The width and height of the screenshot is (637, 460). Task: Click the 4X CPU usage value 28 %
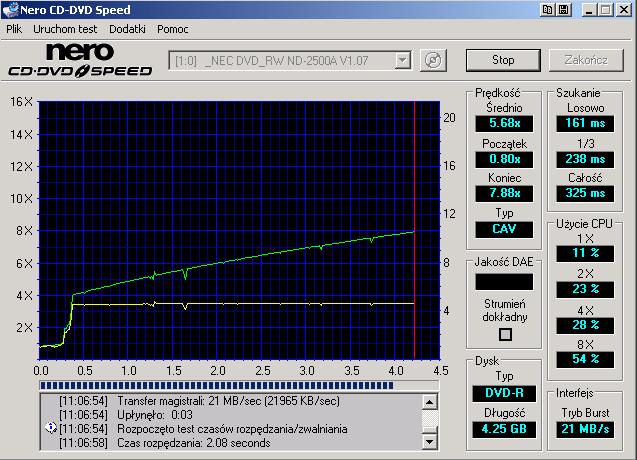click(585, 325)
